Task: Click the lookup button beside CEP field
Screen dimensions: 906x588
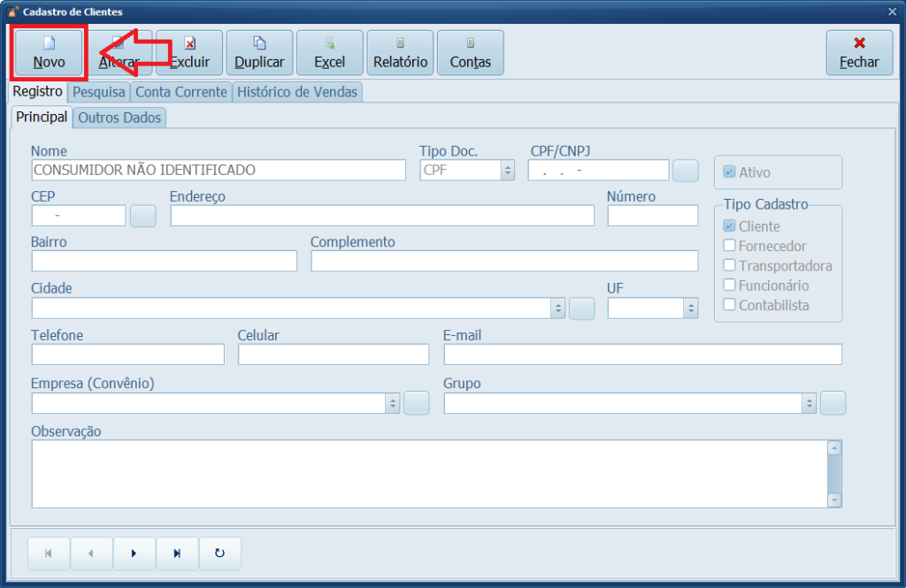Action: point(143,216)
